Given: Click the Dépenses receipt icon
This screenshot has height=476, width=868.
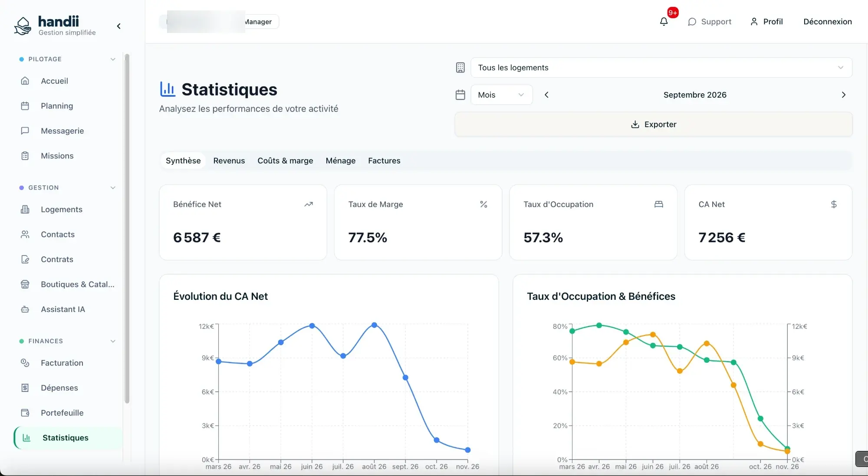Looking at the screenshot, I should click(x=25, y=388).
